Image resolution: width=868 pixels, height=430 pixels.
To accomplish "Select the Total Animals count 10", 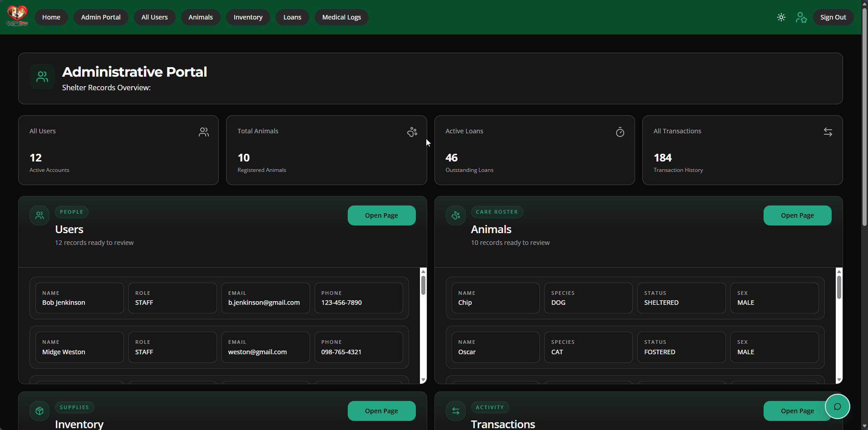I will click(244, 158).
